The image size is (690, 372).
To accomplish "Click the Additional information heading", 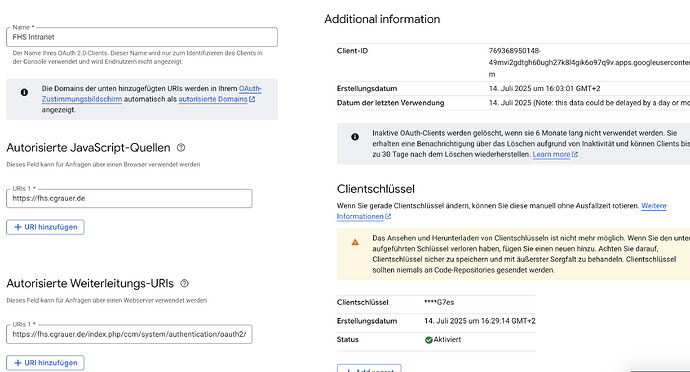I will click(x=382, y=19).
